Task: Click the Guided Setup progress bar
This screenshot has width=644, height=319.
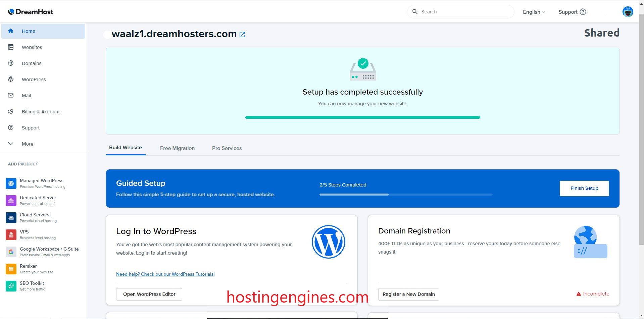Action: (x=405, y=194)
